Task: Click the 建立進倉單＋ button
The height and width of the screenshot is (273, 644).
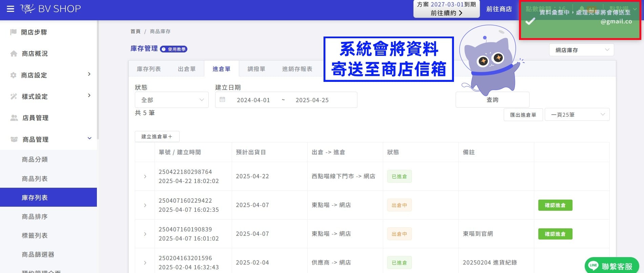Action: (x=157, y=137)
